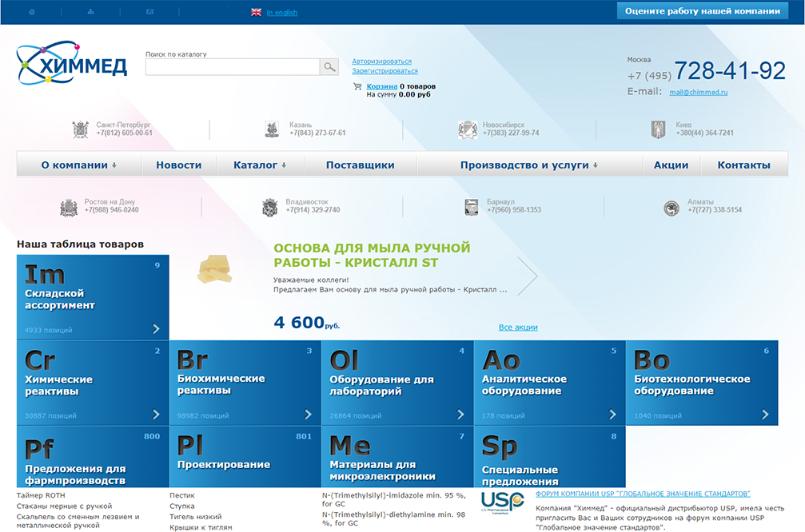Open the 'Авторизироваться' link
This screenshot has width=805, height=532.
[x=381, y=61]
